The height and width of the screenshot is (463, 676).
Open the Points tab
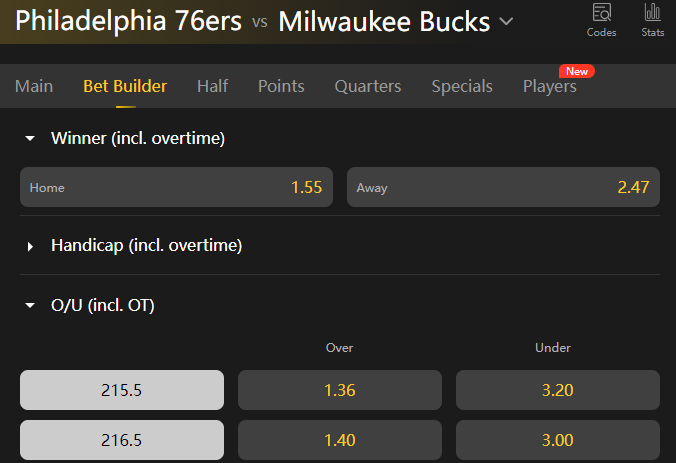pyautogui.click(x=281, y=86)
